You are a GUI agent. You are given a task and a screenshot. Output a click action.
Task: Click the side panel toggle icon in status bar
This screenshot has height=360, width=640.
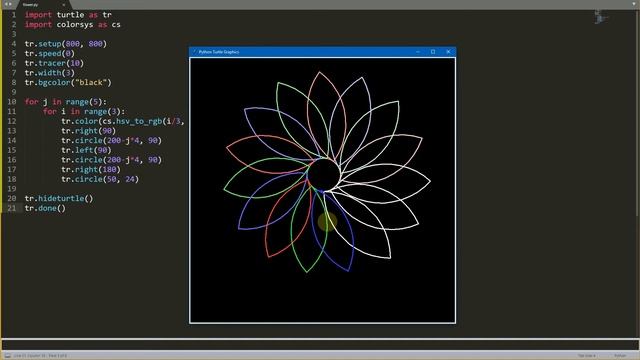click(8, 356)
